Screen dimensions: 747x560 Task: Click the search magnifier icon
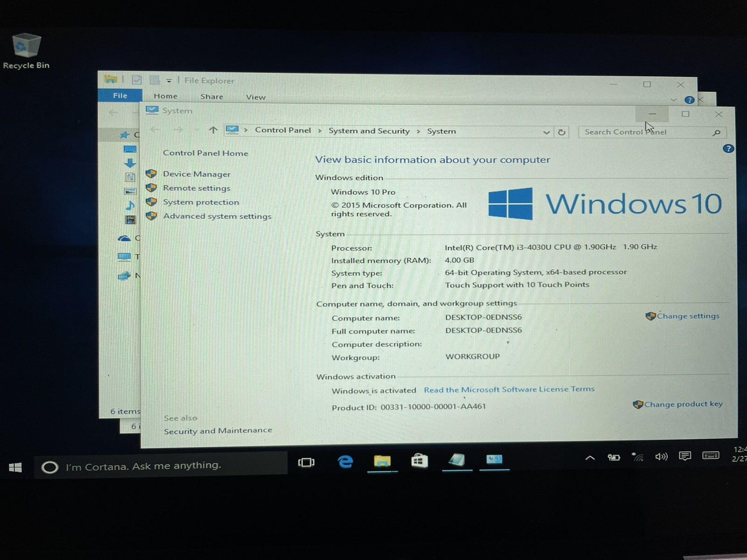(x=717, y=133)
